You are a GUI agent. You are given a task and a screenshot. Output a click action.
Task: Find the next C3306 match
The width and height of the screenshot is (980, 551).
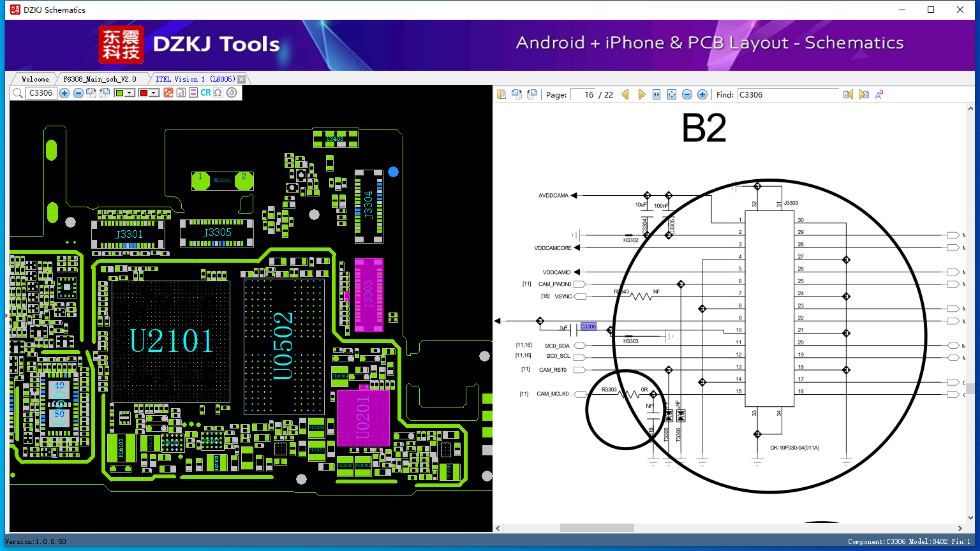864,94
